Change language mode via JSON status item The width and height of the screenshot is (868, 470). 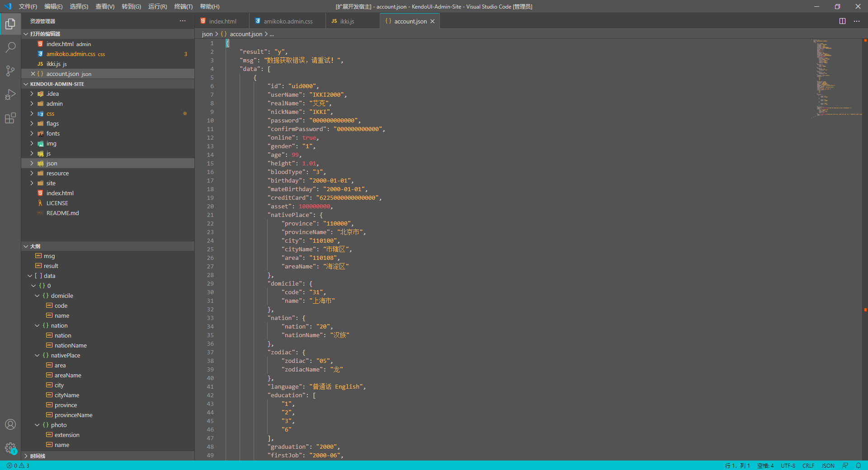tap(828, 465)
